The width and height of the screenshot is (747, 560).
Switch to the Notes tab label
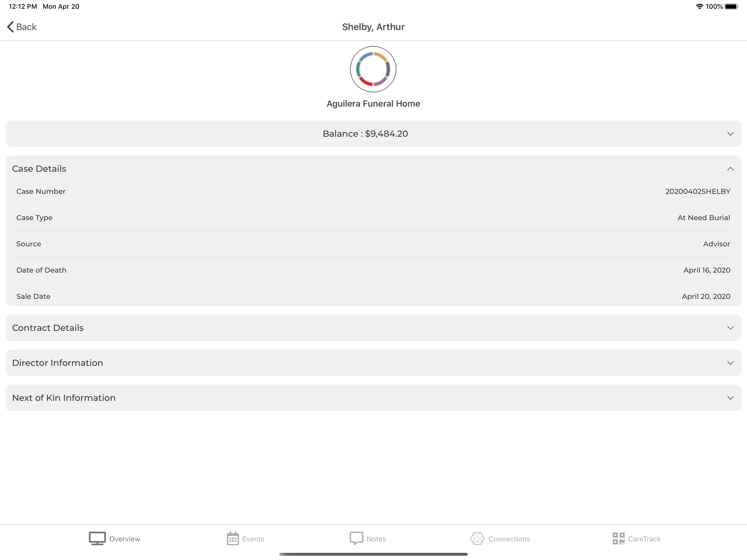[x=376, y=539]
